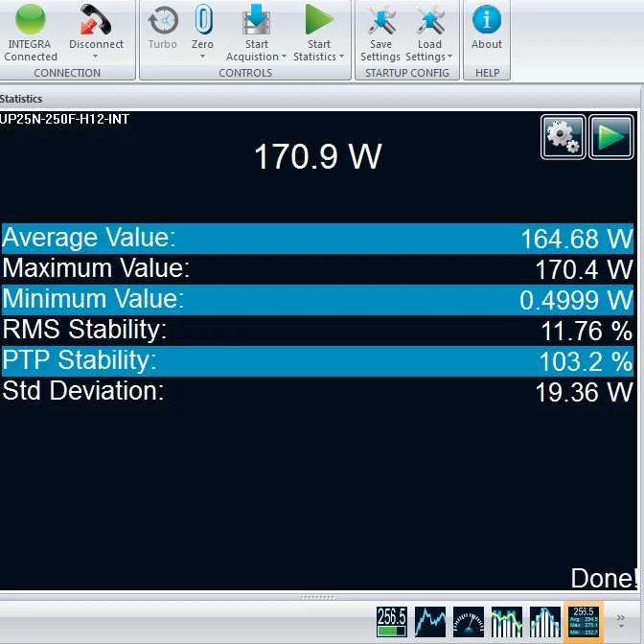Select the Statistics panel title tab
The height and width of the screenshot is (644, 644).
[x=21, y=99]
